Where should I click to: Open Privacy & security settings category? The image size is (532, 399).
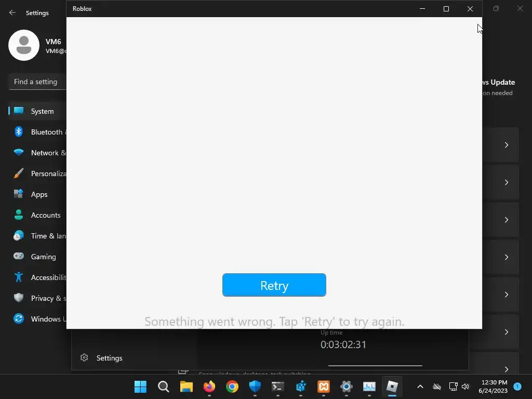(x=37, y=298)
